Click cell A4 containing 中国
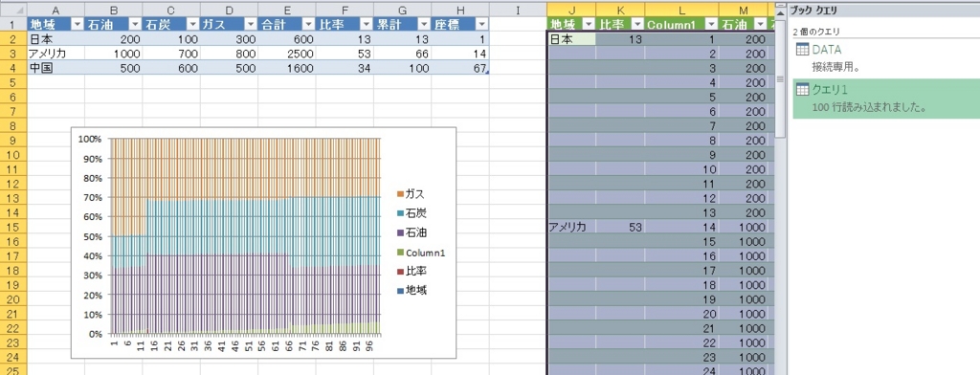Screen dimensions: 980x375 tap(56, 68)
